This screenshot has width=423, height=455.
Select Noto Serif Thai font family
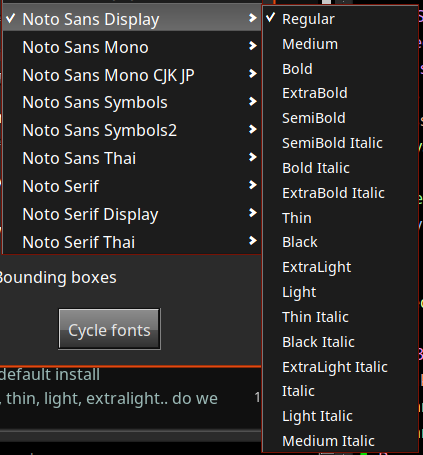point(132,242)
